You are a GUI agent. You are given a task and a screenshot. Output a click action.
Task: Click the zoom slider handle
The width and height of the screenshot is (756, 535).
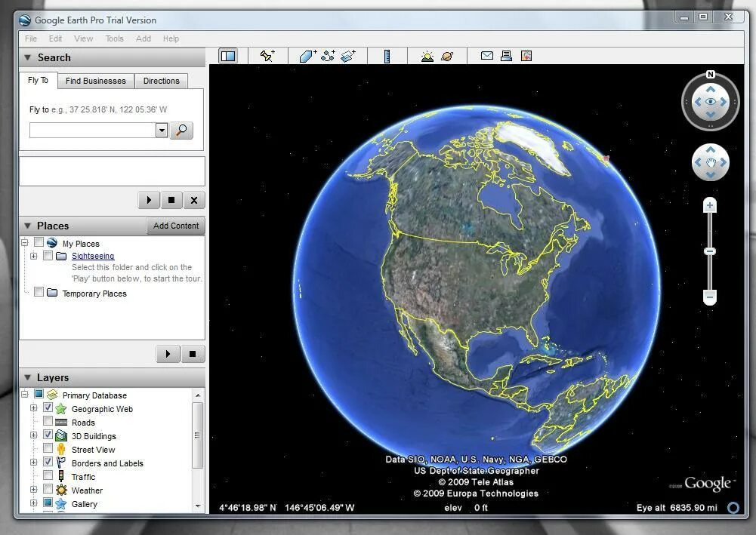[x=710, y=251]
